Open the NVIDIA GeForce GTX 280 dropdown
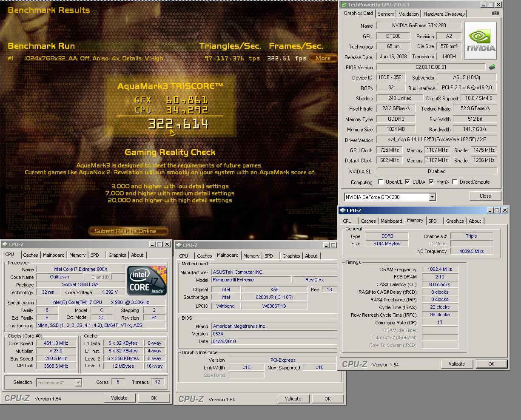This screenshot has height=420, width=521. coord(432,197)
